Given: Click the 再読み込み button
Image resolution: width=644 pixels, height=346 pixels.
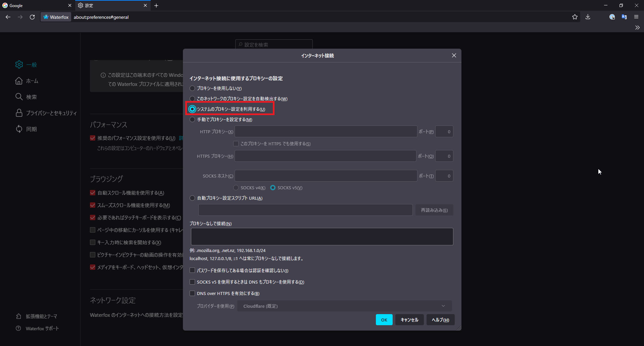Looking at the screenshot, I should click(434, 210).
